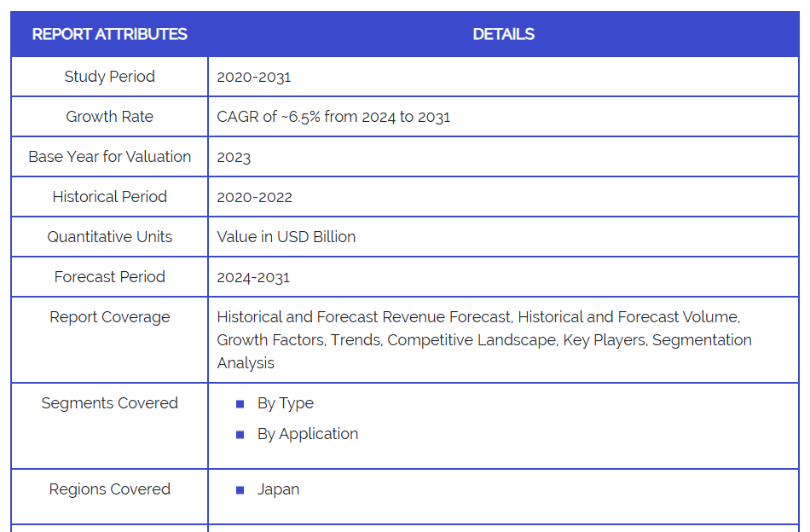The width and height of the screenshot is (810, 532).
Task: Select the Regions Covered row label
Action: click(x=109, y=489)
